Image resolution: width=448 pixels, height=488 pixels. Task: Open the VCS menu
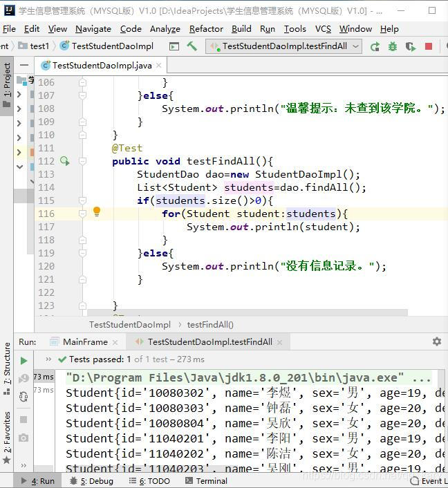tap(323, 29)
